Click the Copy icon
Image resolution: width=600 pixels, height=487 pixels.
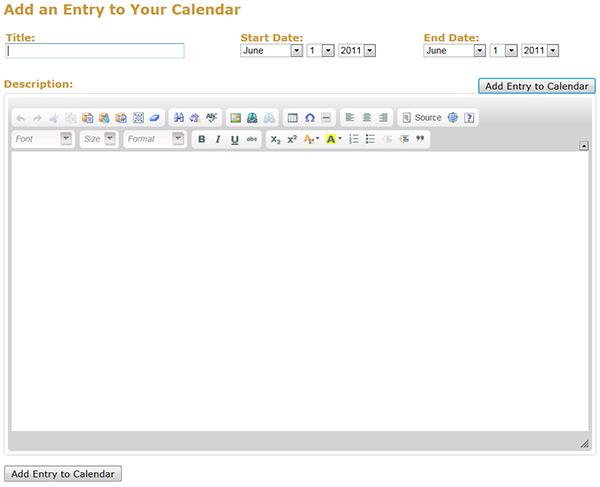coord(71,118)
